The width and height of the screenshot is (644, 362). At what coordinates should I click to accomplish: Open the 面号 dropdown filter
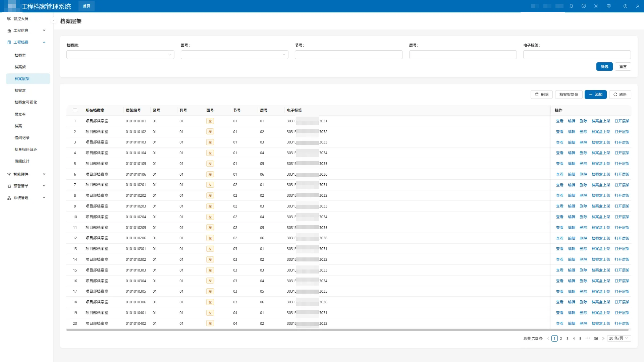tap(234, 55)
